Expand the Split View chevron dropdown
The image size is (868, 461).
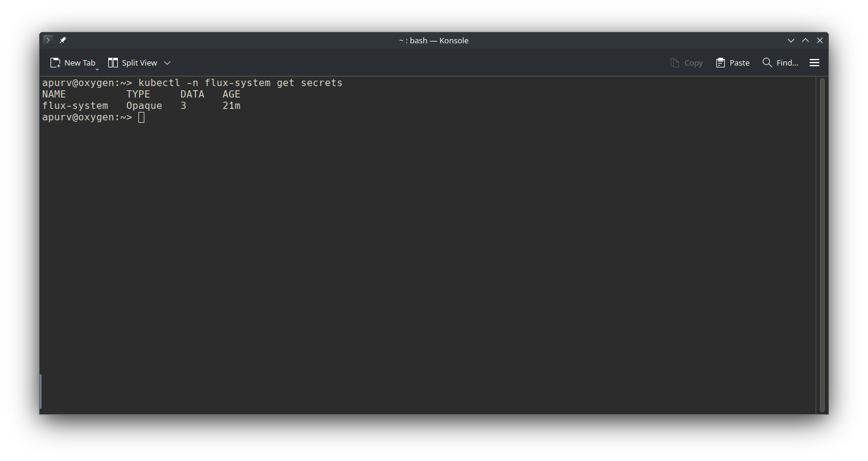[x=167, y=63]
